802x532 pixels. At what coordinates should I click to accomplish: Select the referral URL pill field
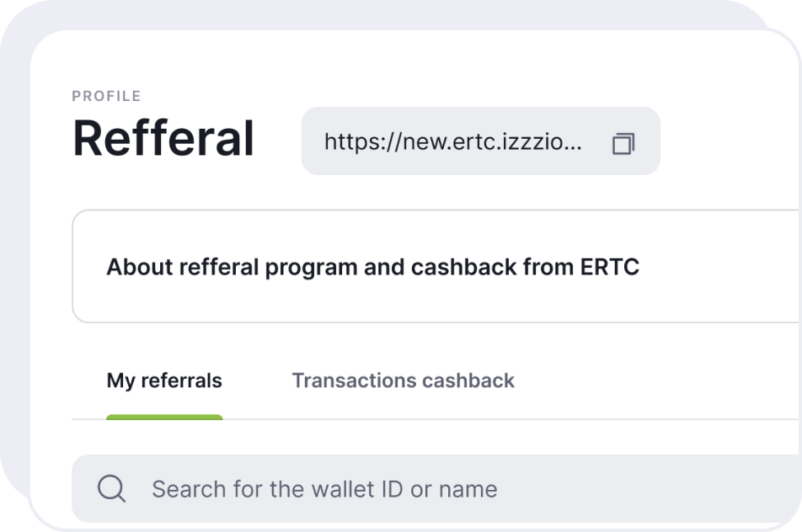point(480,141)
